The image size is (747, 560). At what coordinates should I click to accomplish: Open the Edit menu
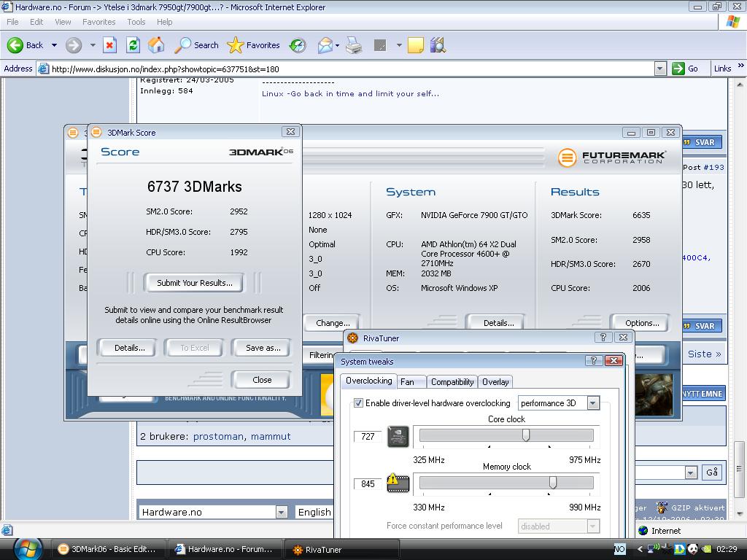tap(36, 22)
